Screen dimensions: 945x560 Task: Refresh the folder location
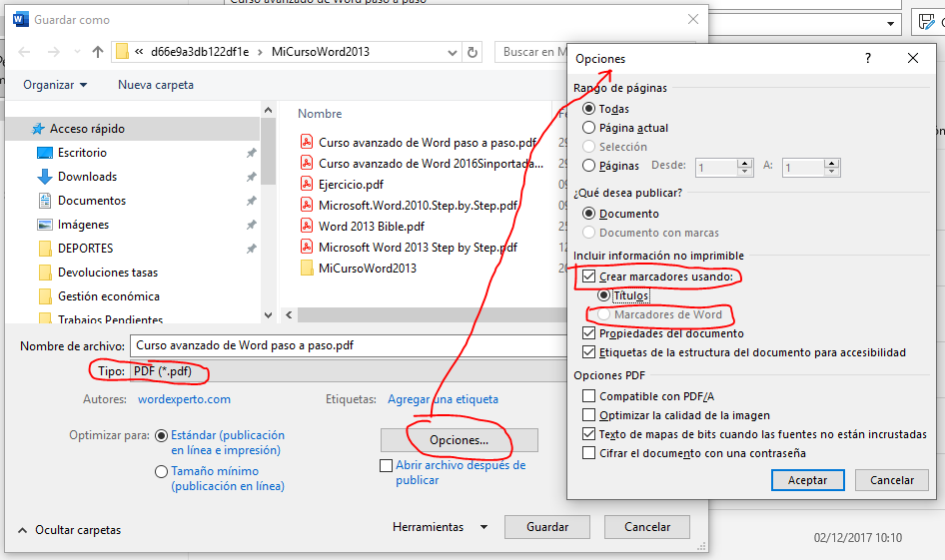(x=472, y=52)
